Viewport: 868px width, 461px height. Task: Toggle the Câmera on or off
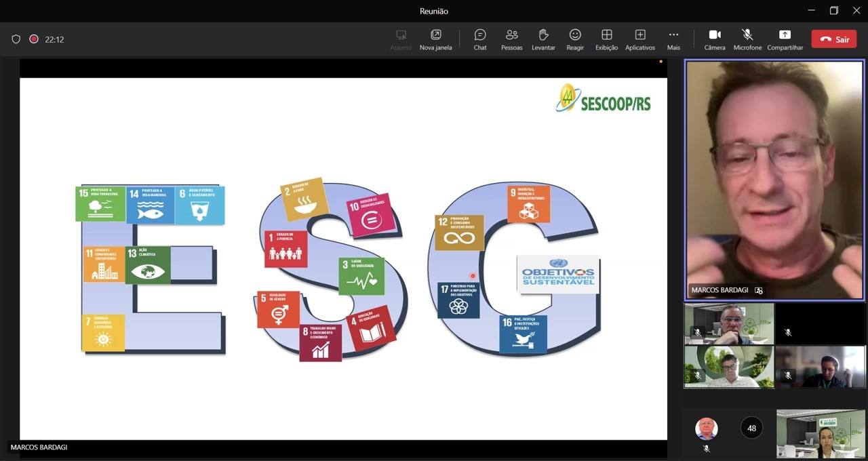pyautogui.click(x=715, y=39)
